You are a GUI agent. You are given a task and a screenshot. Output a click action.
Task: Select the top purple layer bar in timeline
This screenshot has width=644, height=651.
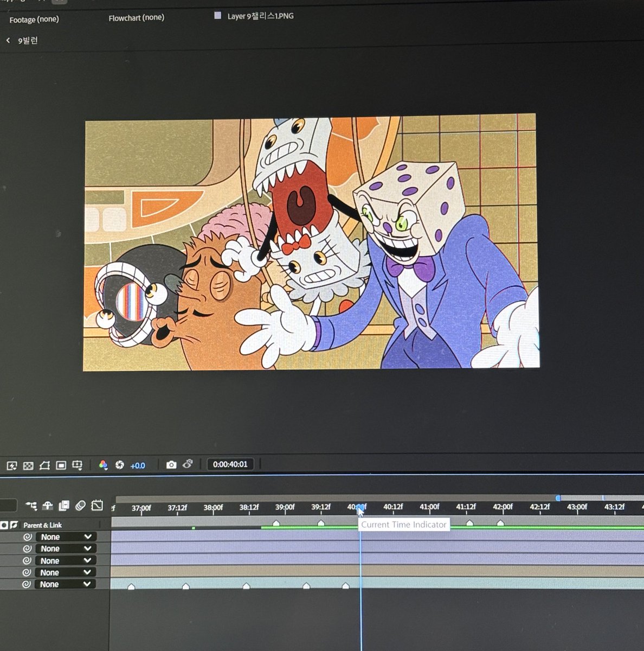tap(377, 535)
